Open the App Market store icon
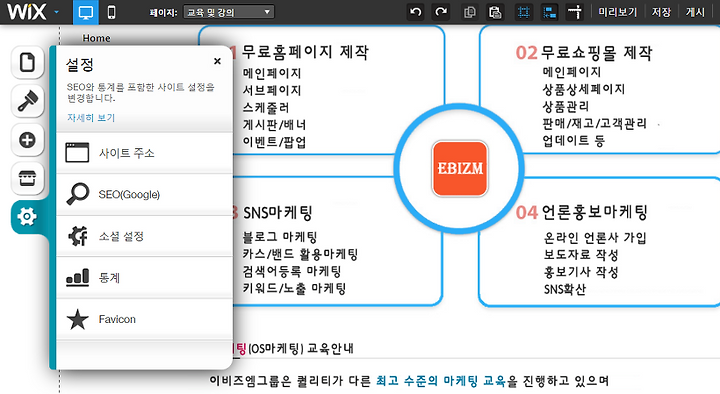Viewport: 720px width, 394px height. tap(27, 178)
